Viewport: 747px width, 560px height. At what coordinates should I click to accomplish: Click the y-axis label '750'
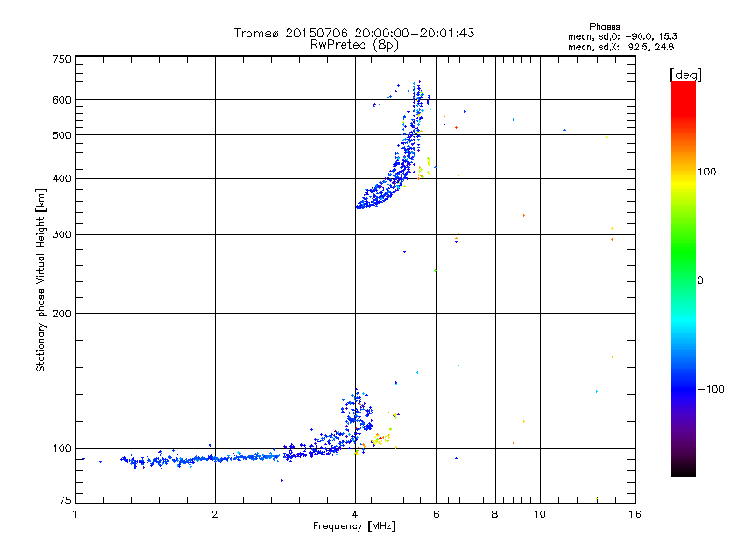[62, 59]
